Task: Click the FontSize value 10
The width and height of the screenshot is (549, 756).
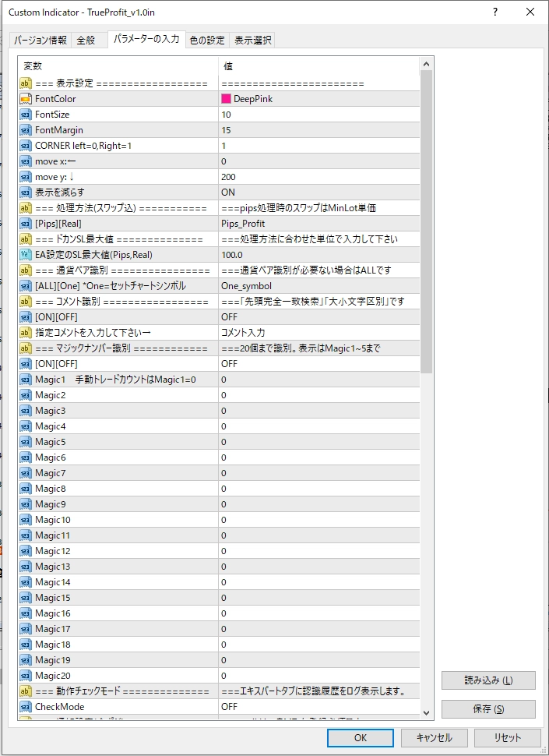Action: point(318,115)
